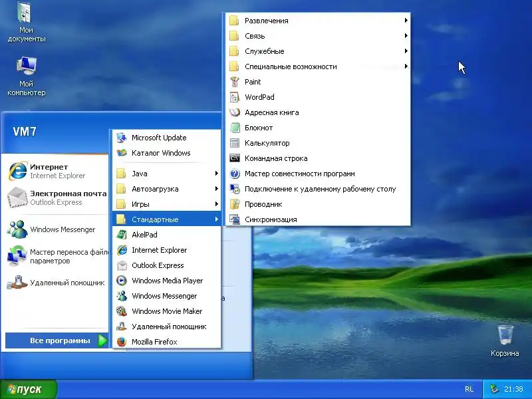Image resolution: width=532 pixels, height=399 pixels.
Task: Click the network tray icon near clock
Action: click(494, 389)
